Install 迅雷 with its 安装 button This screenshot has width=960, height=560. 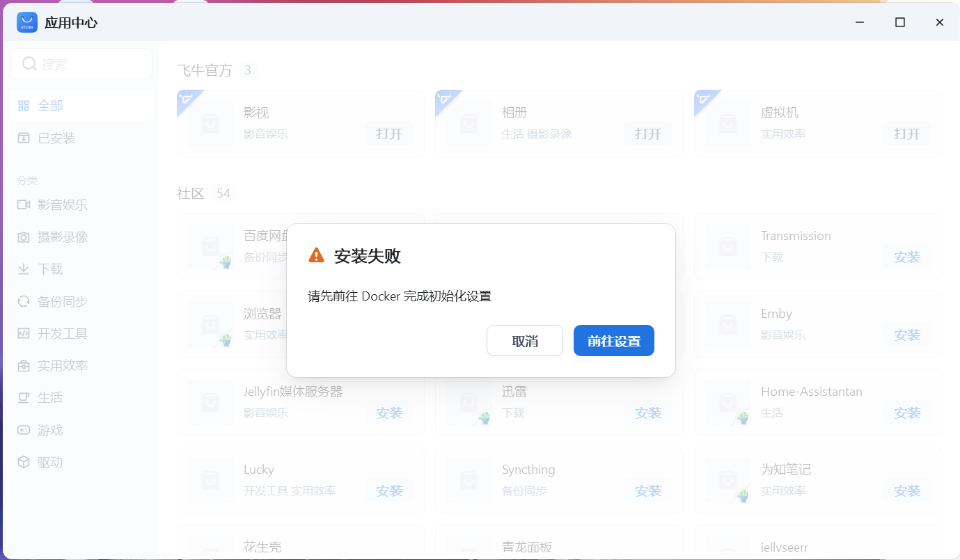pyautogui.click(x=648, y=413)
